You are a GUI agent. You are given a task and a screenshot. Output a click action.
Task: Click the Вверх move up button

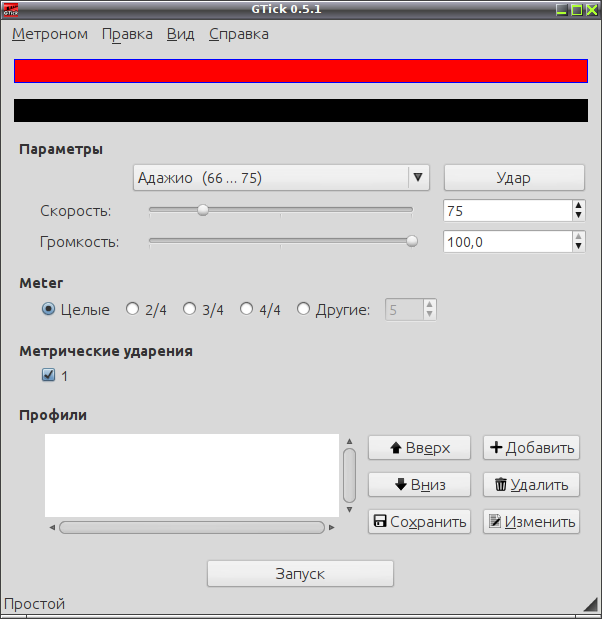[x=419, y=448]
